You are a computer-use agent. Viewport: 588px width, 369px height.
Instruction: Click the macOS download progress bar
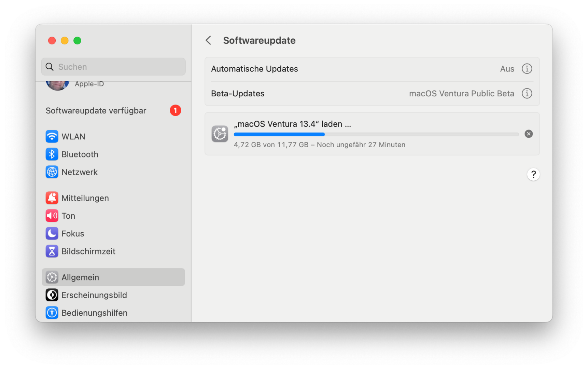click(x=376, y=134)
